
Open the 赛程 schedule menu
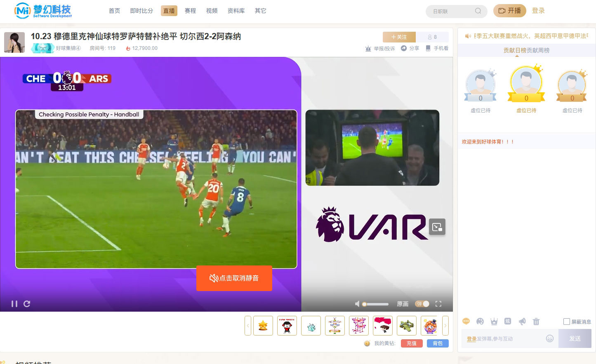pyautogui.click(x=190, y=11)
